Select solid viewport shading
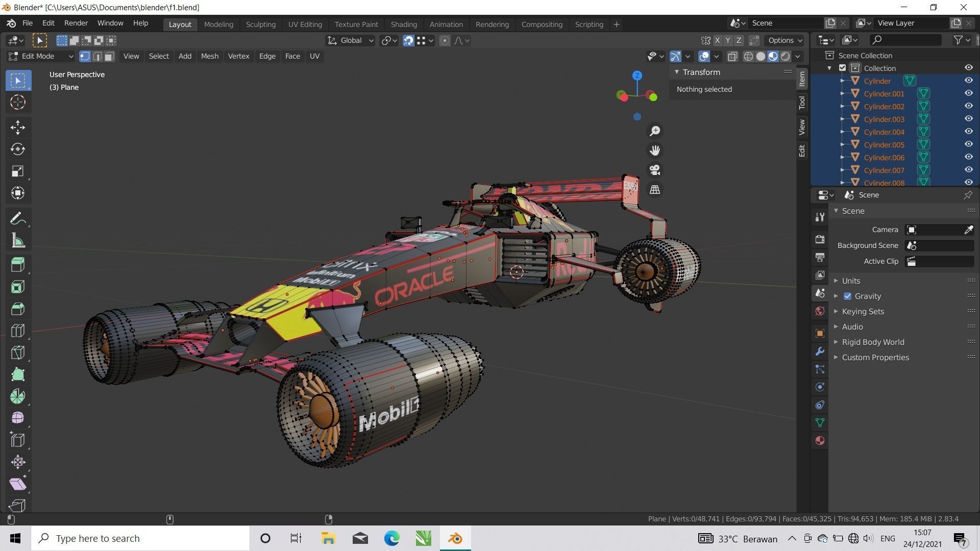This screenshot has width=980, height=551. [x=761, y=57]
